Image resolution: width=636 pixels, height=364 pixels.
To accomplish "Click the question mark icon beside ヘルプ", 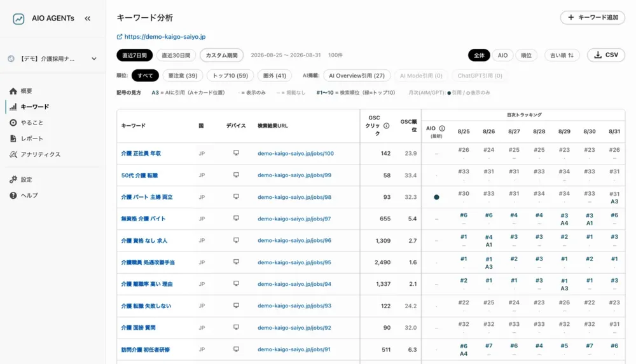I will tap(13, 195).
